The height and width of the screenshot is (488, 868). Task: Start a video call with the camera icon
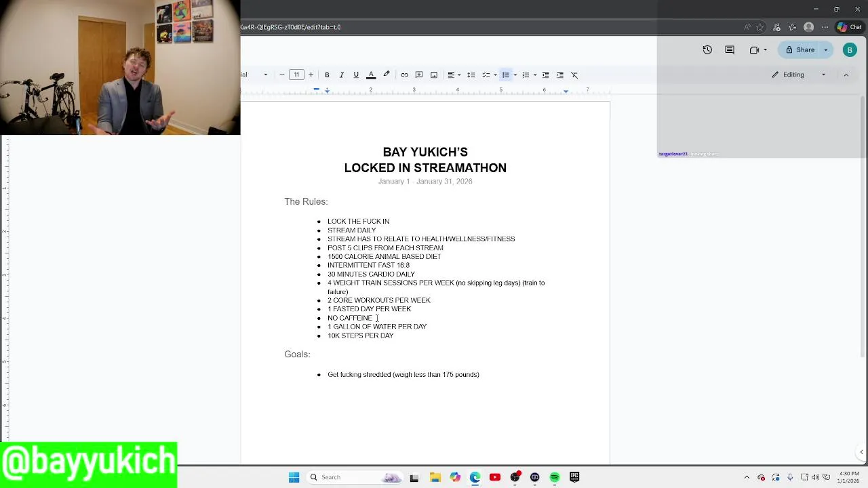click(754, 49)
